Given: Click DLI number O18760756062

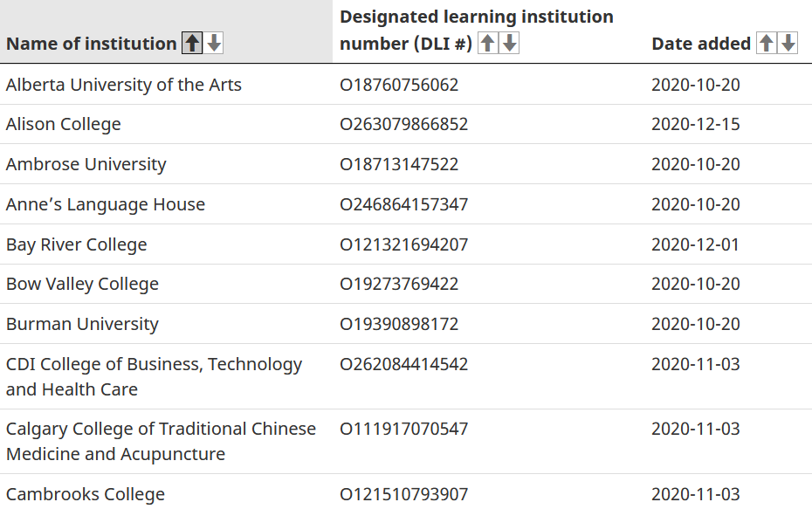Looking at the screenshot, I should pos(399,85).
